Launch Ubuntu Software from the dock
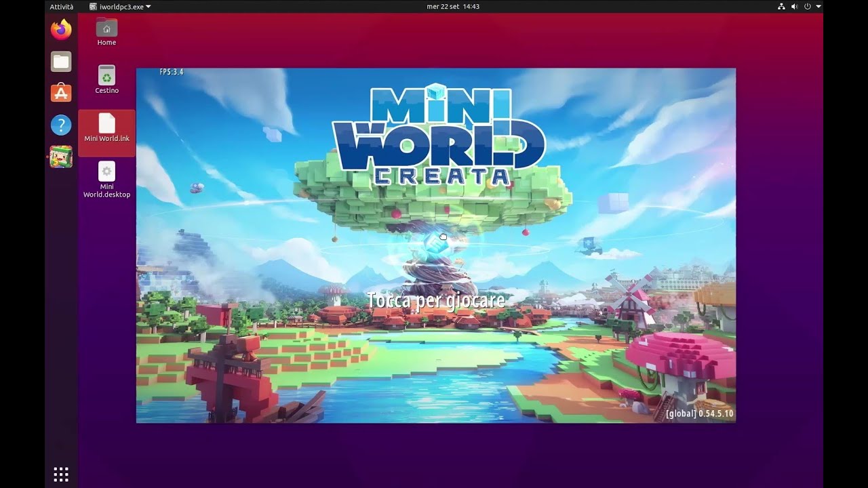868x488 pixels. (x=61, y=93)
